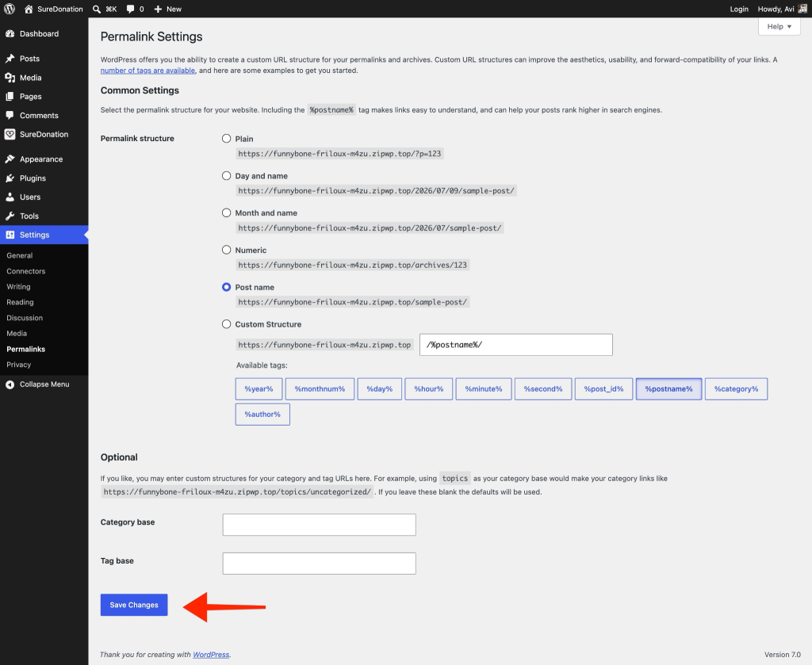Select the Numeric permalink option
Image resolution: width=812 pixels, height=665 pixels.
[x=226, y=250]
